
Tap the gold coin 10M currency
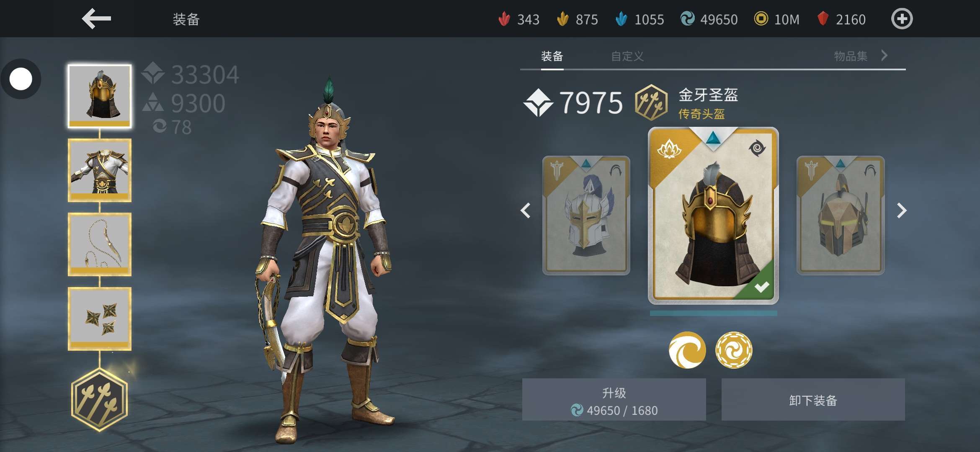[776, 19]
